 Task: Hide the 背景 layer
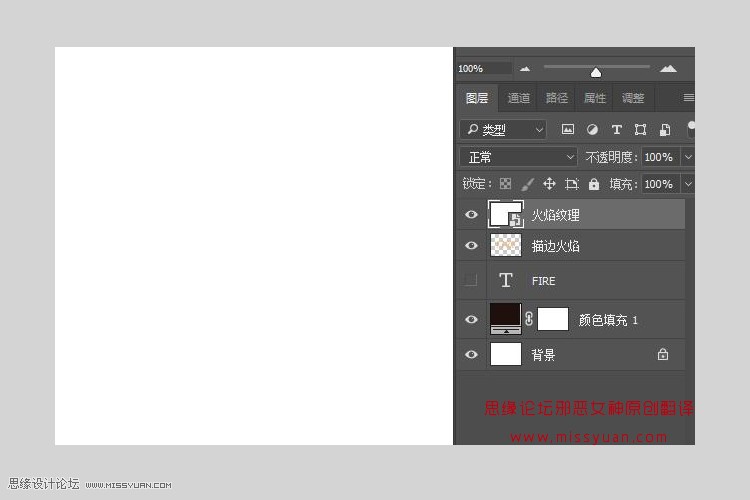point(471,355)
